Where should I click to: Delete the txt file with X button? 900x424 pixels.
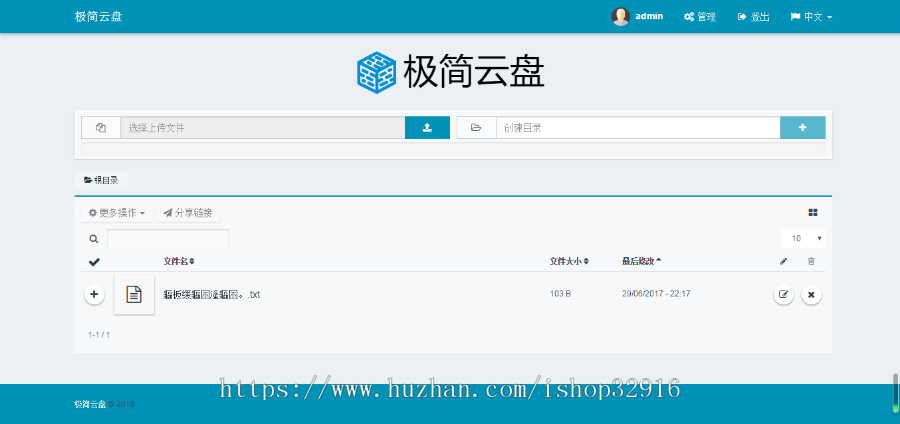click(811, 295)
